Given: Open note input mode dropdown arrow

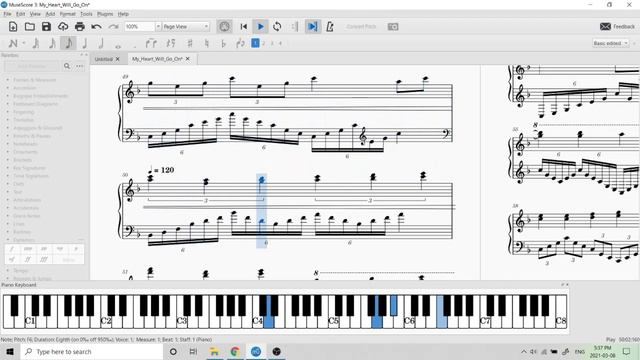Looking at the screenshot, I should [x=24, y=43].
